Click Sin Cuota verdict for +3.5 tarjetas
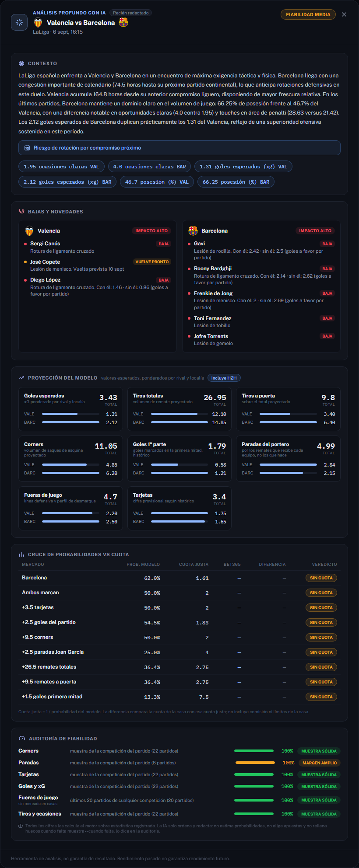 321,608
